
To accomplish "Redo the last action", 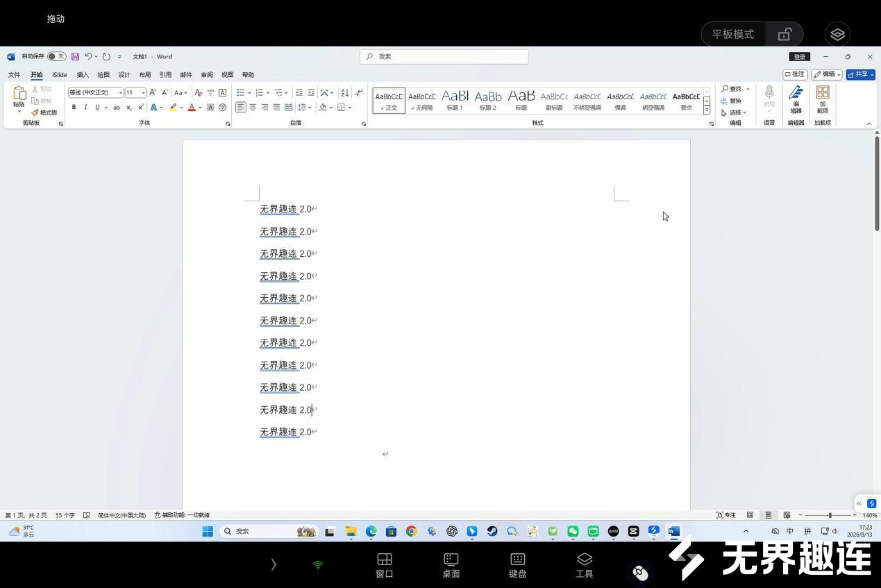I will click(106, 57).
